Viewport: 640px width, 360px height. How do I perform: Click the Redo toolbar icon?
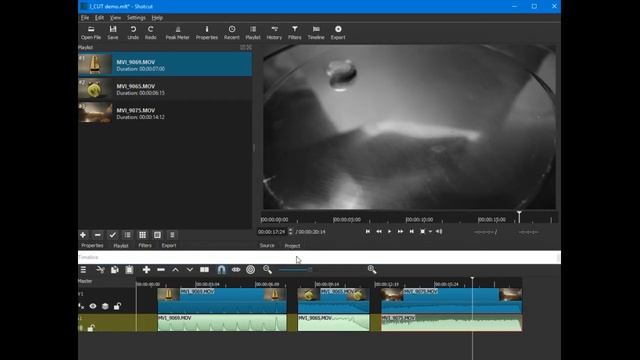pyautogui.click(x=151, y=33)
